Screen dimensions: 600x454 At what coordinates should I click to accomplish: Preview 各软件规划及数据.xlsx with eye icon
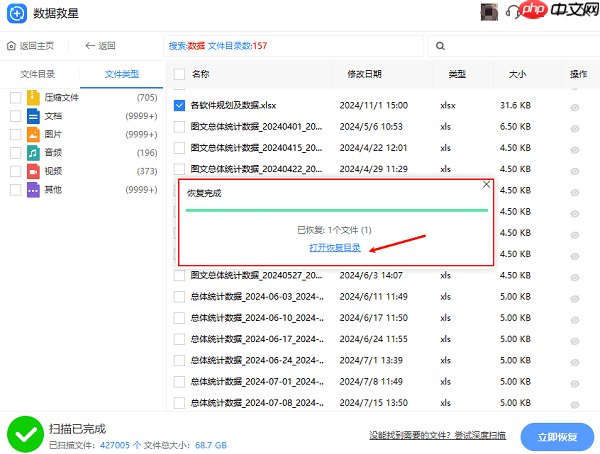pos(575,104)
